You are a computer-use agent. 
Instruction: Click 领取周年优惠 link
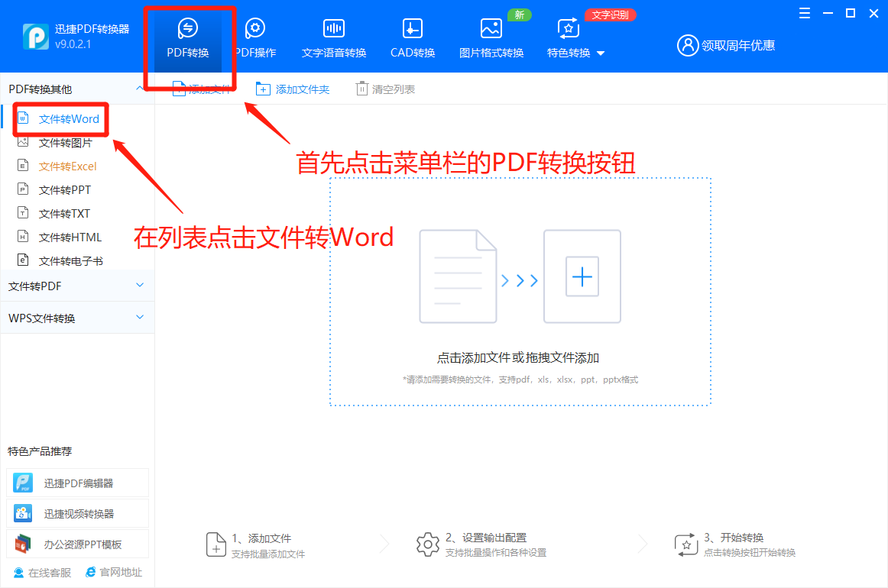[738, 45]
